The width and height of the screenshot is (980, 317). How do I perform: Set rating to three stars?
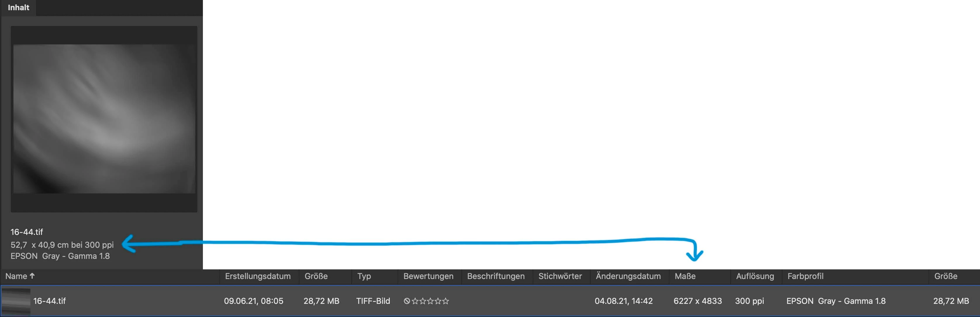pyautogui.click(x=430, y=301)
